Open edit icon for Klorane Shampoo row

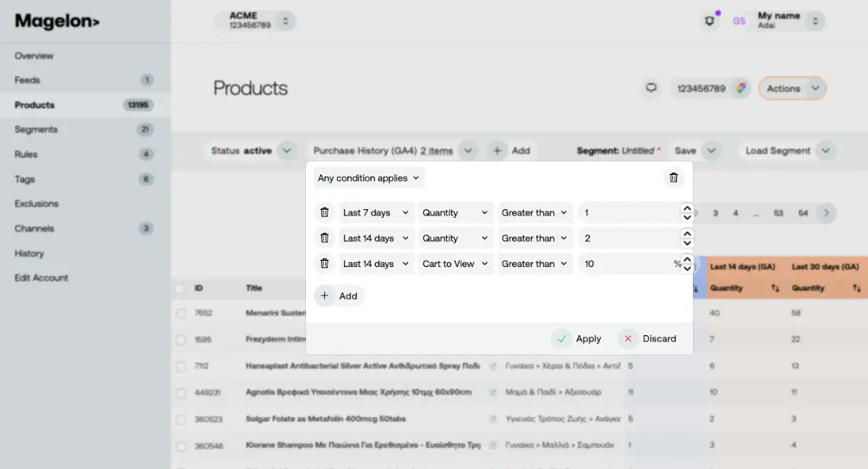[493, 445]
